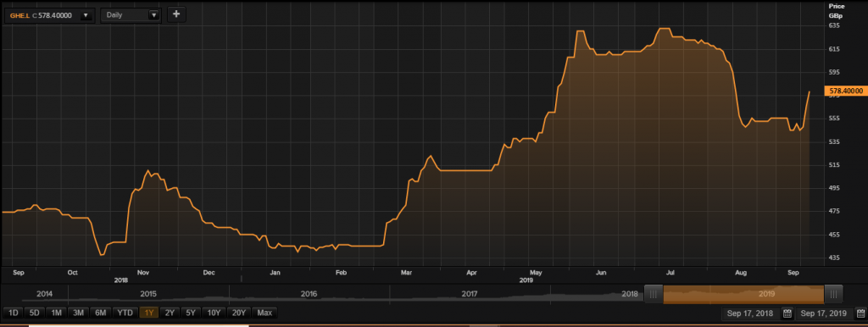Click the Sep 2019 time axis label
868x327 pixels.
tap(793, 273)
